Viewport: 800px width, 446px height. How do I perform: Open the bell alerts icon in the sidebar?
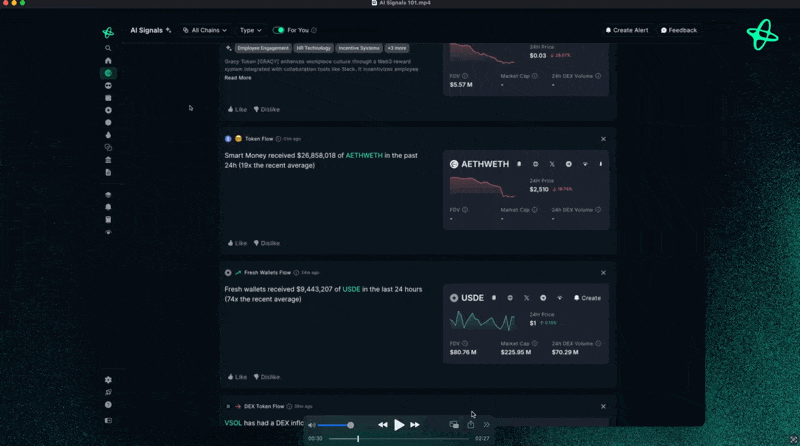(x=108, y=207)
